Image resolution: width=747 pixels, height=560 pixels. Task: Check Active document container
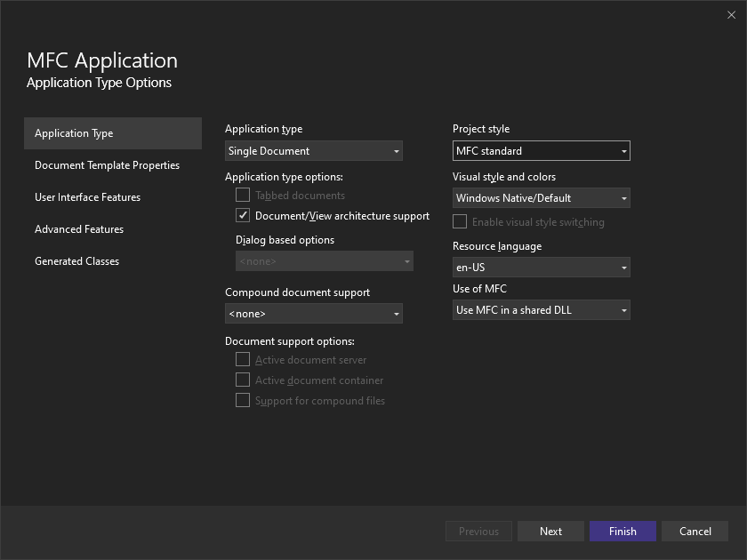click(243, 380)
